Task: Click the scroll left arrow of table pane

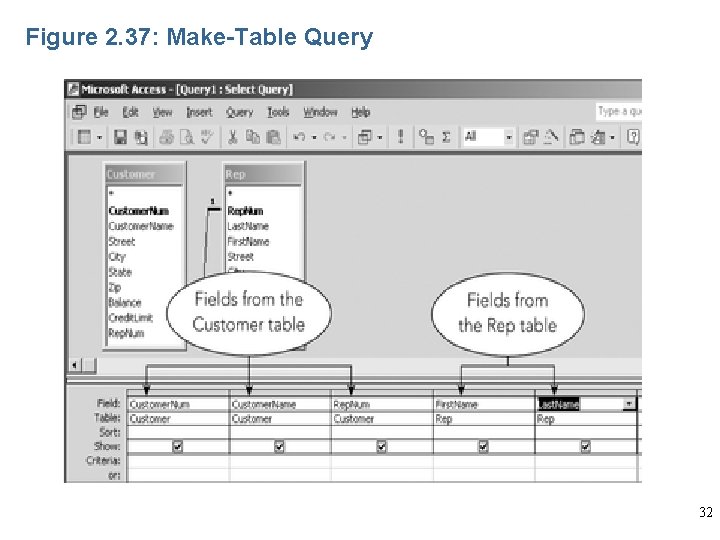Action: 74,366
